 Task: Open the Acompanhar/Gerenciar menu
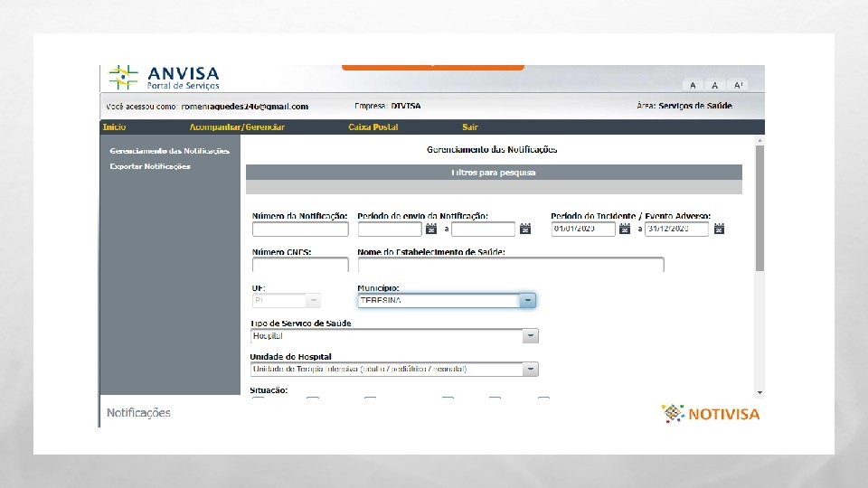(x=237, y=127)
